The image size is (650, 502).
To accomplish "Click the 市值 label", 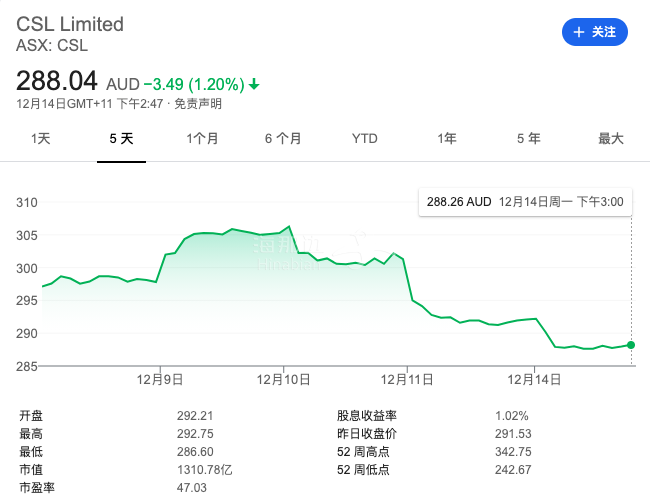I will coord(31,470).
